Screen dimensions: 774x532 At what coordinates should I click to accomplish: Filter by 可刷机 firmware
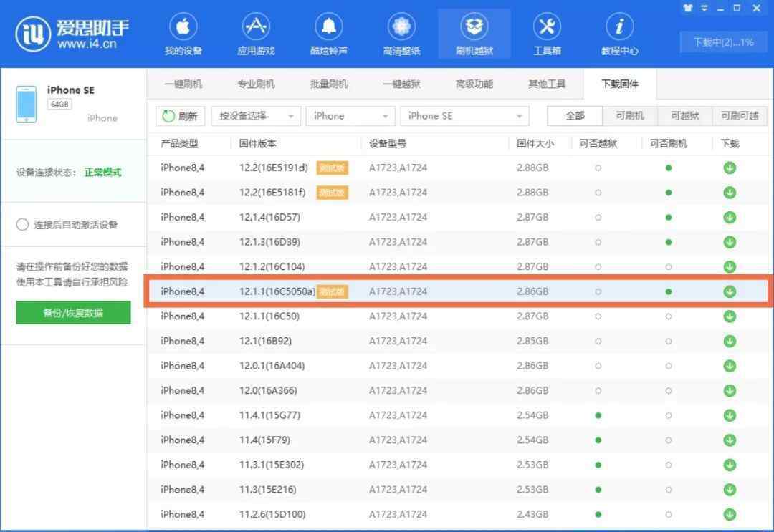(x=630, y=116)
